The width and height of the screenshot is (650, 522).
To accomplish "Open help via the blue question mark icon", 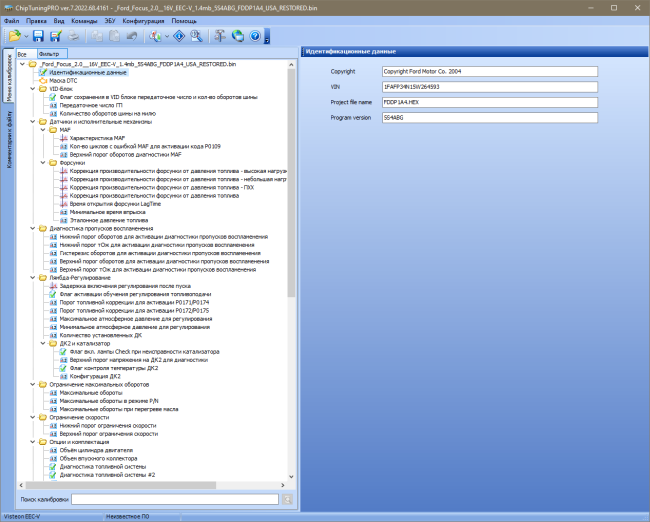I will point(255,36).
